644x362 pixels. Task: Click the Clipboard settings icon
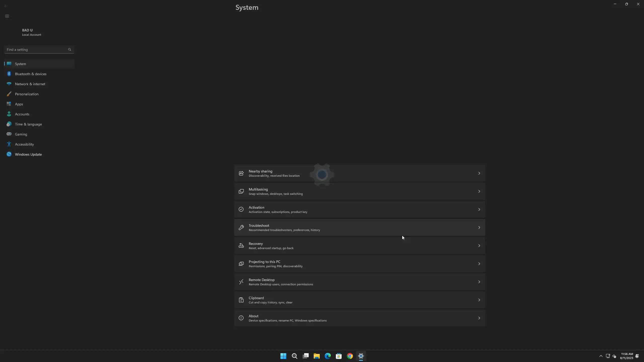point(241,300)
